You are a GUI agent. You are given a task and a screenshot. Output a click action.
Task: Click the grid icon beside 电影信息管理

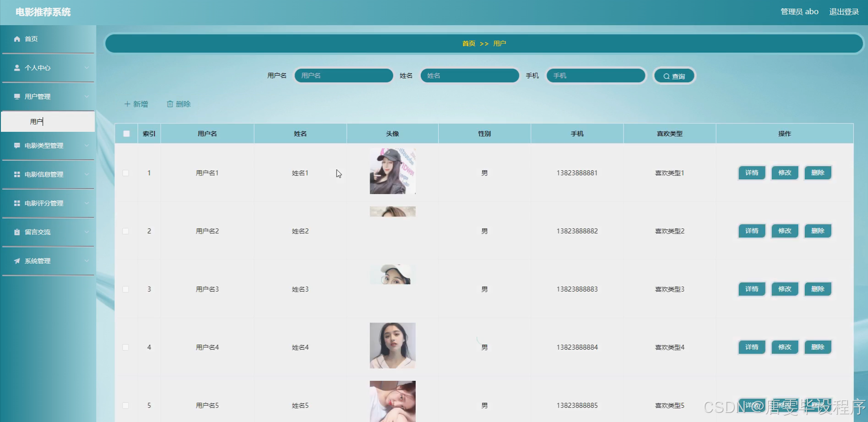point(17,174)
